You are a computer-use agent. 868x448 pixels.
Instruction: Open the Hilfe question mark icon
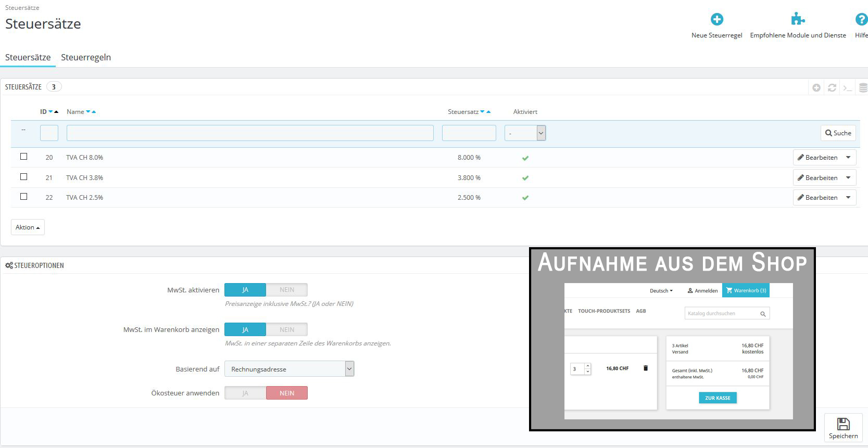(x=861, y=19)
